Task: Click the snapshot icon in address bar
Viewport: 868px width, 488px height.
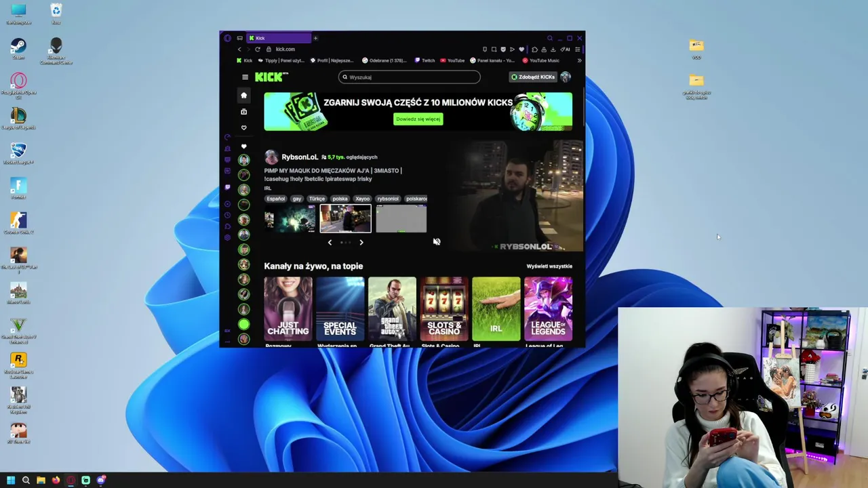Action: (494, 49)
